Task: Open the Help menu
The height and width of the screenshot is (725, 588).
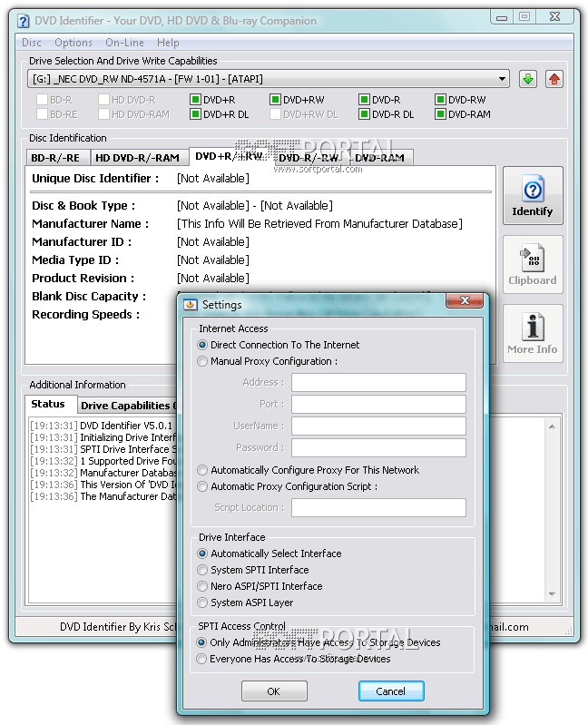Action: (168, 43)
